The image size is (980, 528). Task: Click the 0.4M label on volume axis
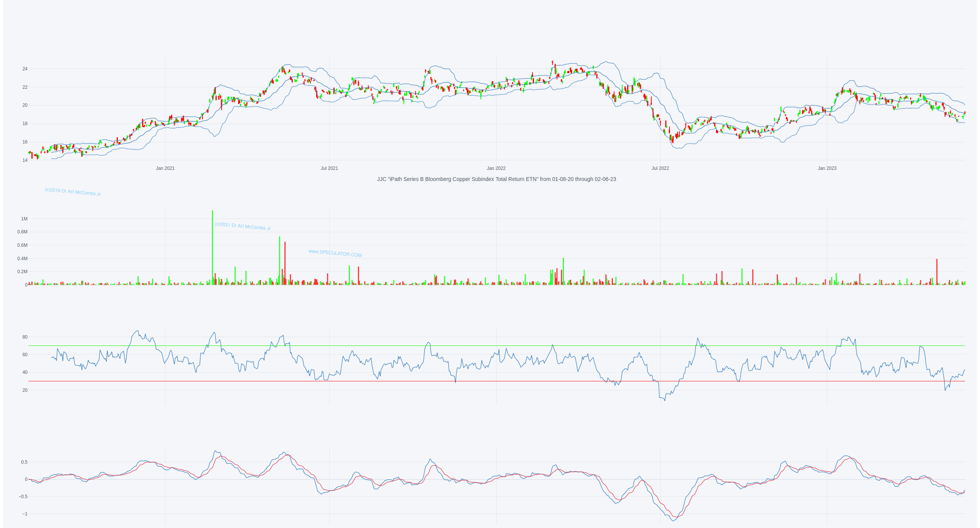click(22, 259)
